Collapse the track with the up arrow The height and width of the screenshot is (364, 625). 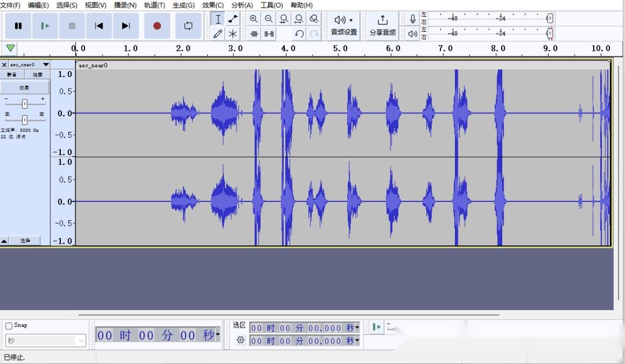(4, 241)
